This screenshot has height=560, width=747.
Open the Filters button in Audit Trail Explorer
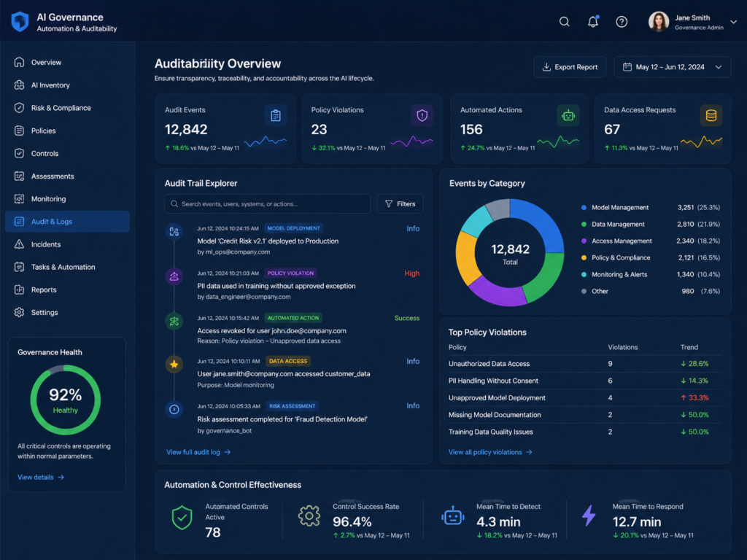pyautogui.click(x=400, y=204)
